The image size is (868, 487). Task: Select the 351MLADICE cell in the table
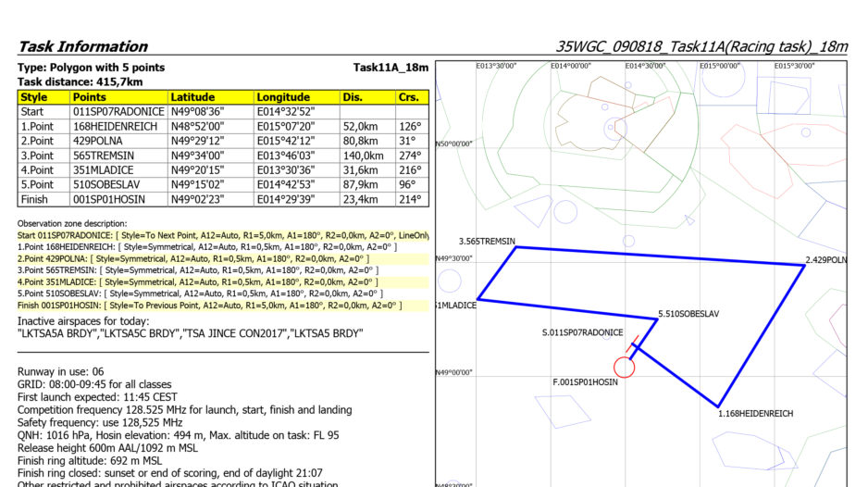coord(105,170)
